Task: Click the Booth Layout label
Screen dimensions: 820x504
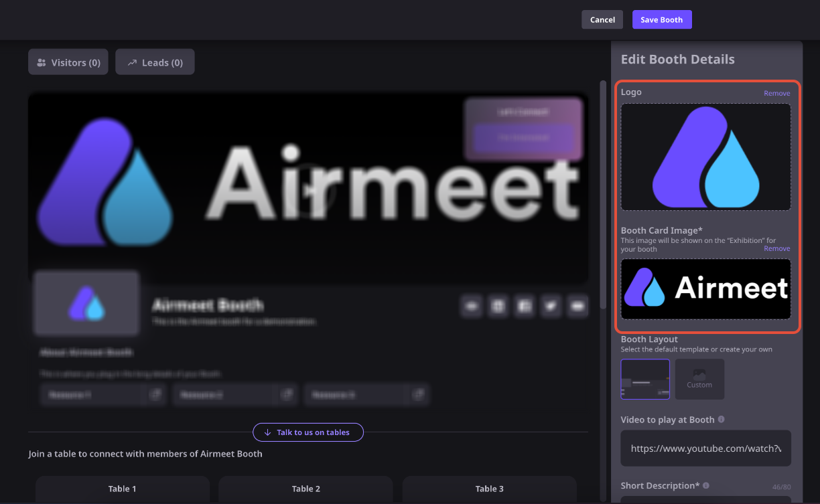Action: click(649, 339)
